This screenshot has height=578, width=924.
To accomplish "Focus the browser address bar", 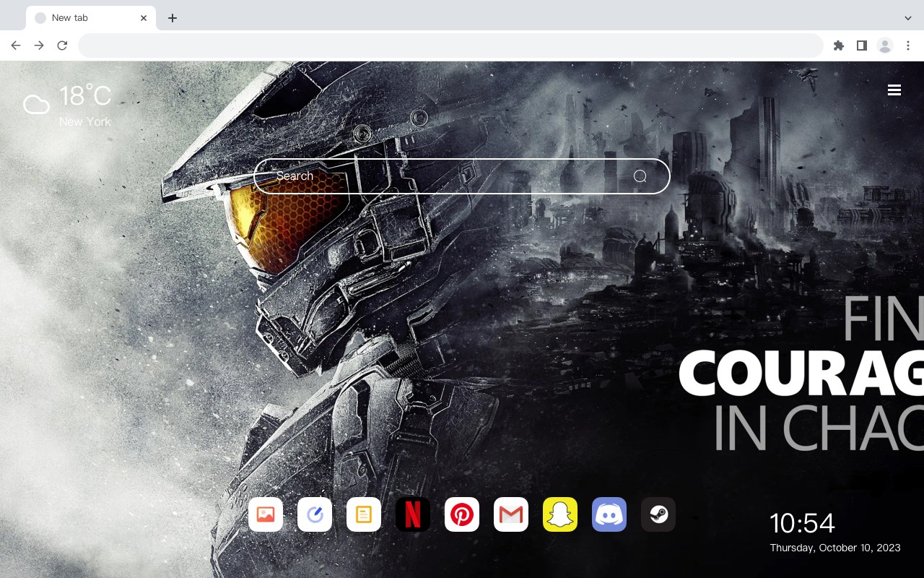I will tap(450, 46).
